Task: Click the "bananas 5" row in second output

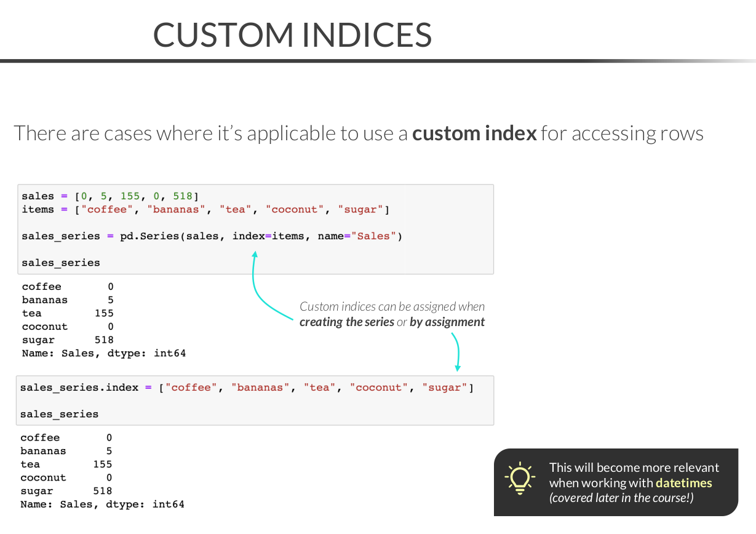Action: tap(66, 451)
